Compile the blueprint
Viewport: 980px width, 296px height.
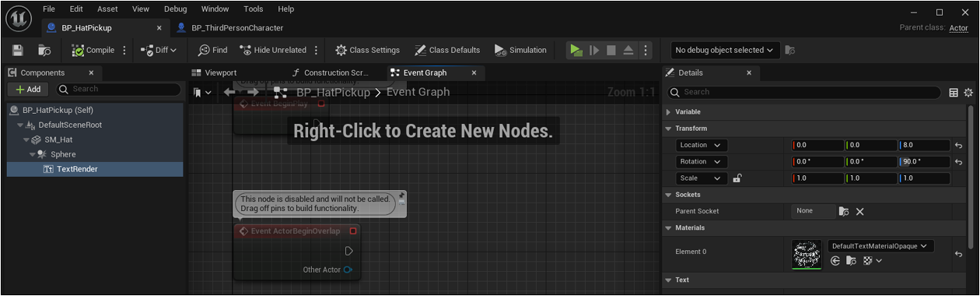(x=93, y=50)
